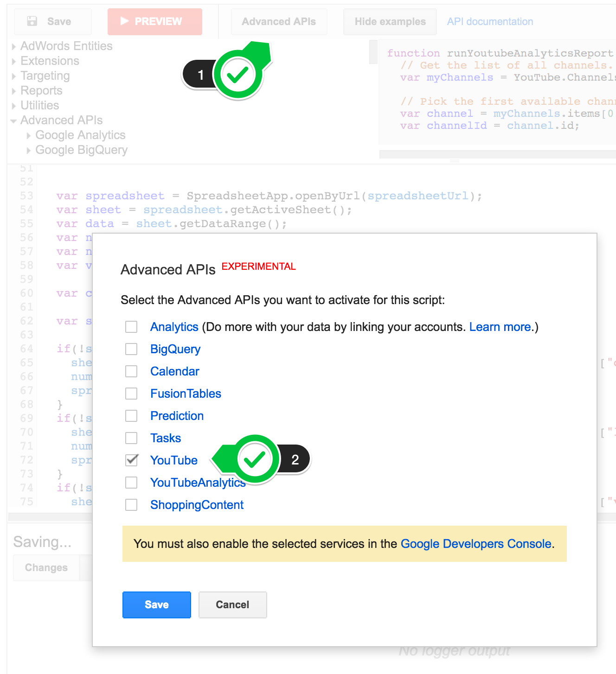This screenshot has width=616, height=674.
Task: Open the FusionTables API link
Action: click(186, 394)
